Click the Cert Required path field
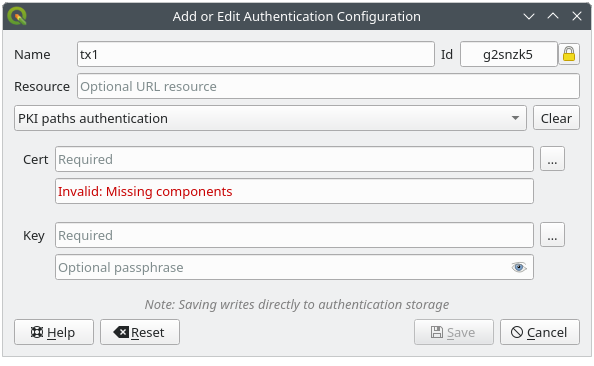The image size is (594, 366). tap(294, 159)
